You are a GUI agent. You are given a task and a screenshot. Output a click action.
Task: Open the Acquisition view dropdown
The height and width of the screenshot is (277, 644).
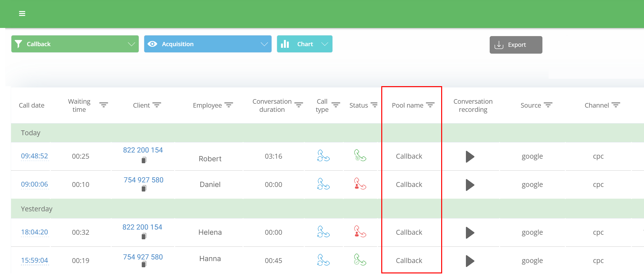[x=264, y=44]
